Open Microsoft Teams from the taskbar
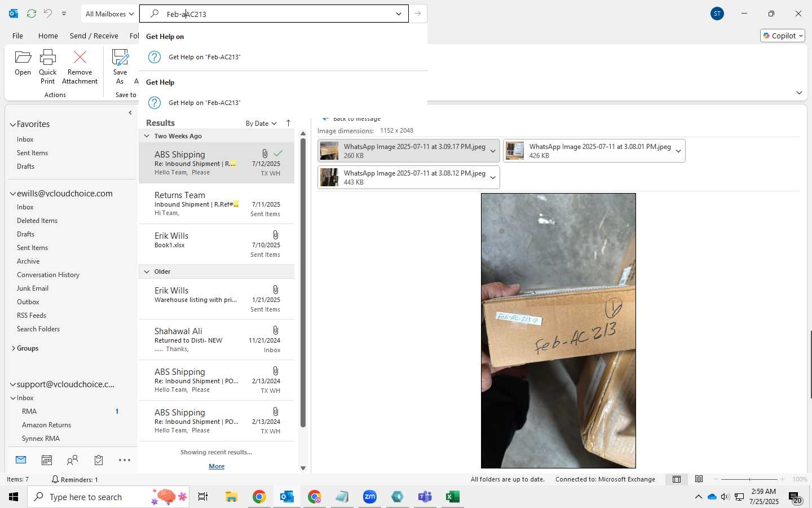Viewport: 812px width, 508px height. (x=425, y=497)
